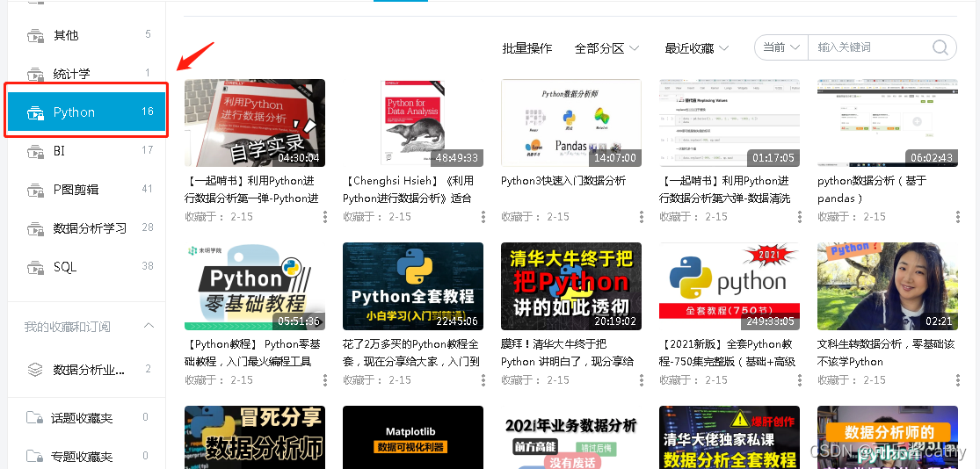The height and width of the screenshot is (469, 980).
Task: Click the folder icon beside 其他
Action: pos(35,36)
